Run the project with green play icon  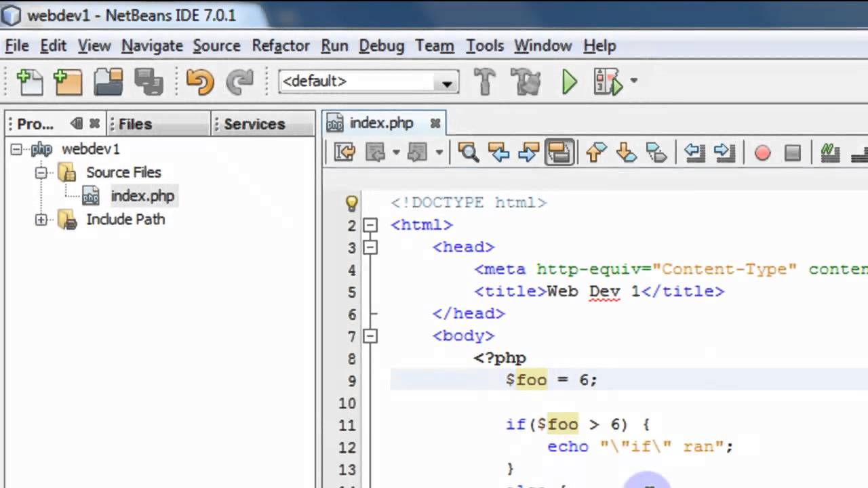pyautogui.click(x=569, y=82)
